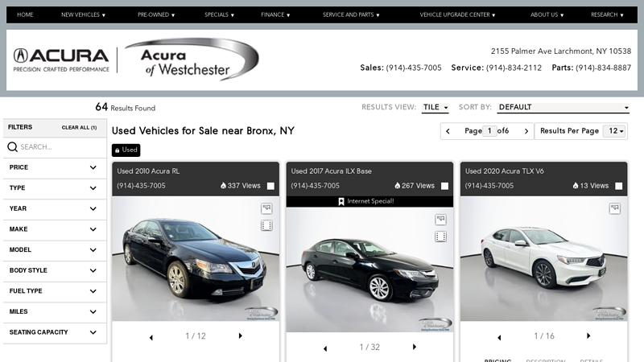Open the Results View TILE dropdown
Screen dimensions: 644x362
point(436,107)
